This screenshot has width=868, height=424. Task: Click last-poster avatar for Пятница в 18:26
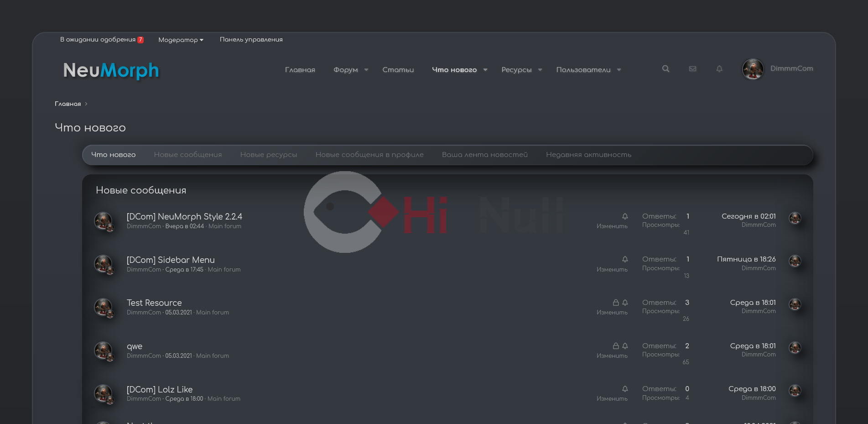point(795,261)
